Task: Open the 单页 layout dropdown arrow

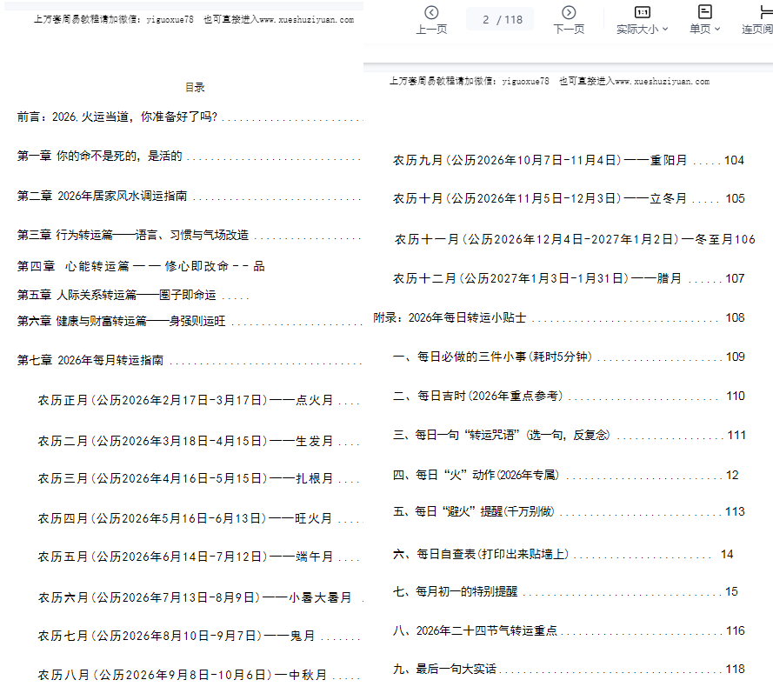Action: (x=717, y=29)
